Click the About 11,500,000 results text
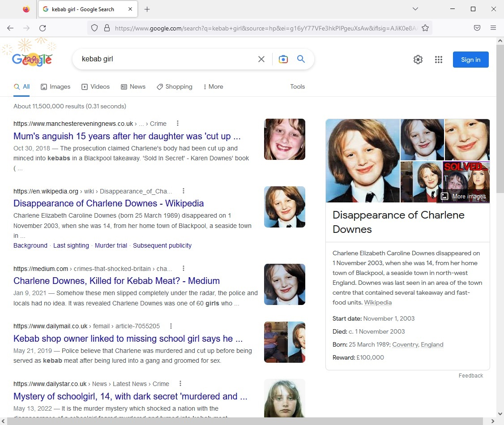The image size is (504, 425). (70, 107)
